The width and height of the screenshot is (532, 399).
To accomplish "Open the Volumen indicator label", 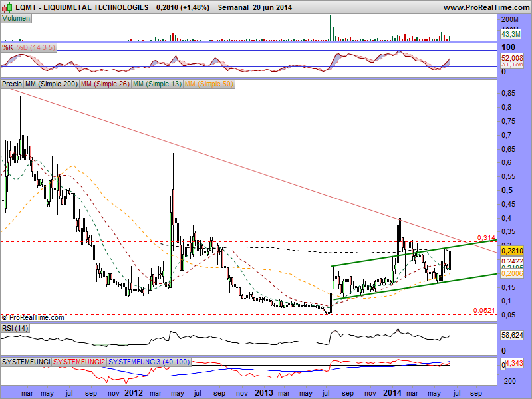I will (16, 19).
